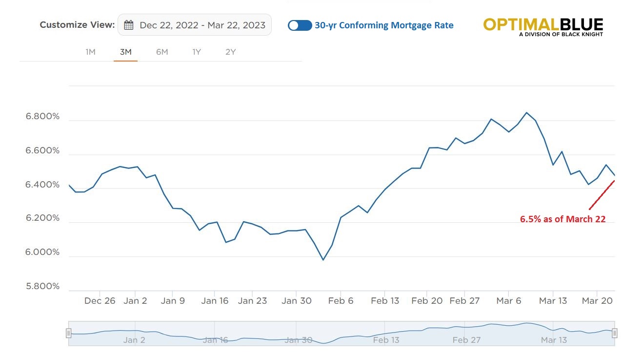
Task: Click the right range slider handle
Action: (615, 333)
